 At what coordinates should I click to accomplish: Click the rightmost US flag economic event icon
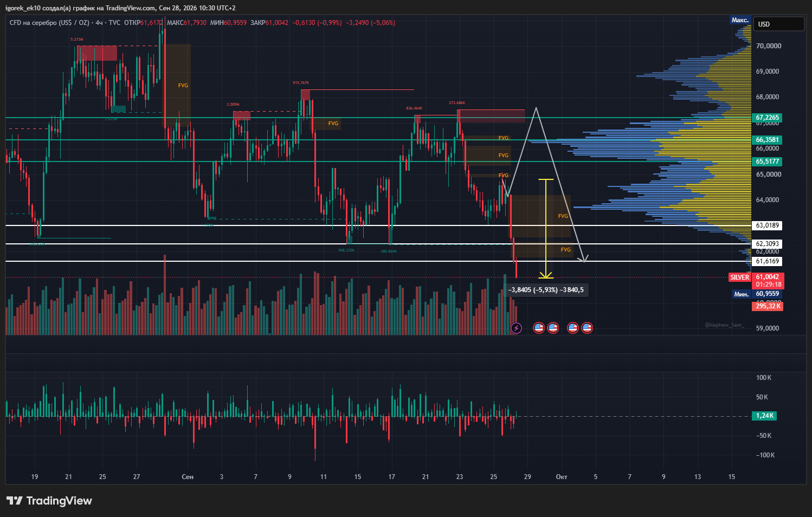click(587, 328)
